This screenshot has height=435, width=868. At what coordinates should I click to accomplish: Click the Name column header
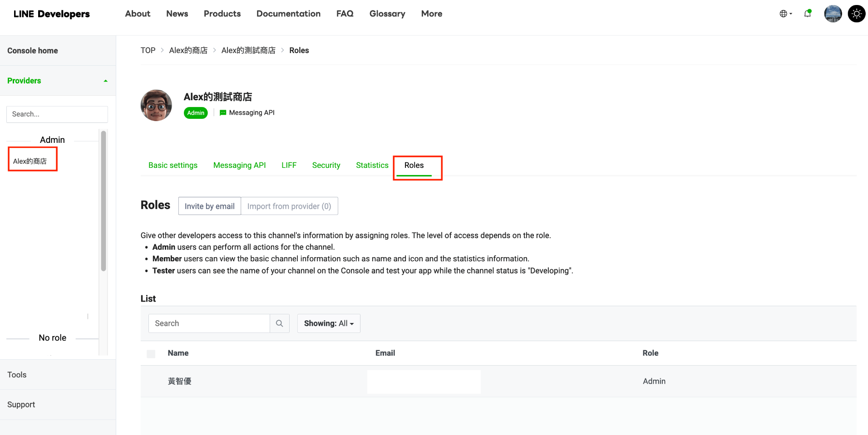coord(178,353)
